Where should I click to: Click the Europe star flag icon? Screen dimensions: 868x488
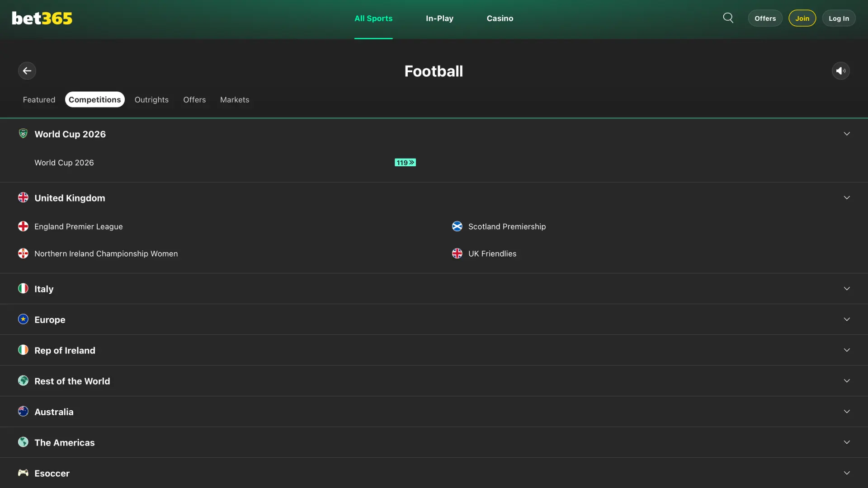point(23,319)
